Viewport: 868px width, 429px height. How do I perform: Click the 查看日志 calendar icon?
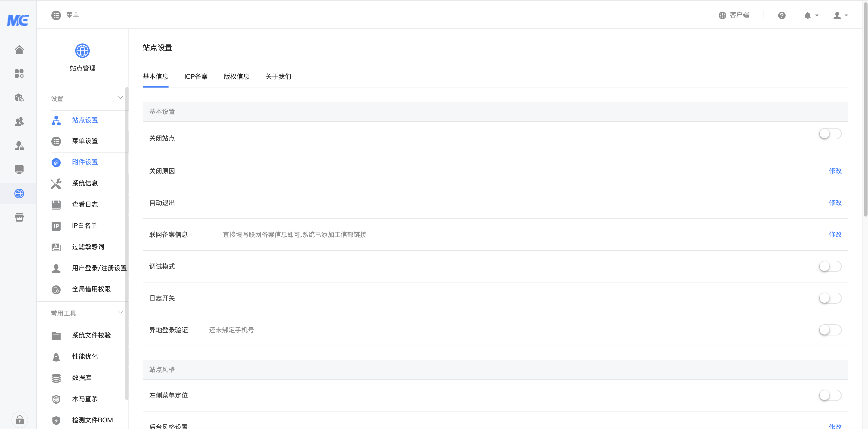point(56,205)
